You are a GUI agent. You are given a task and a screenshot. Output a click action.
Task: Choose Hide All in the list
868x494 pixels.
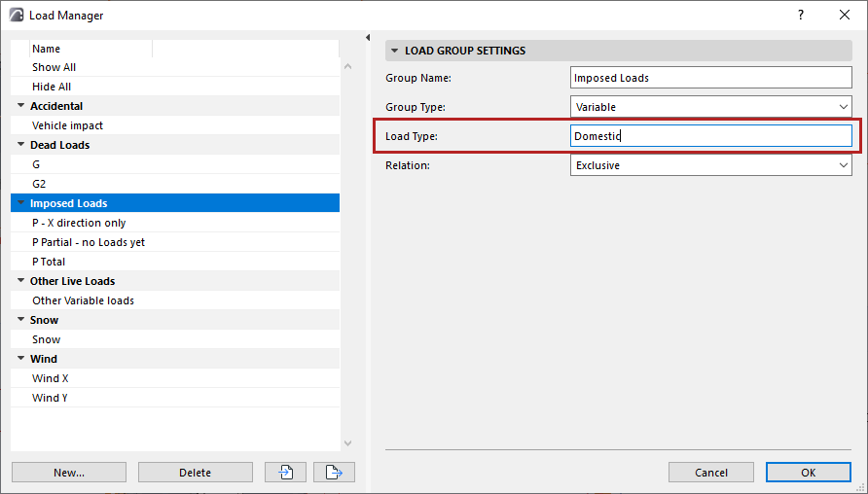(52, 87)
